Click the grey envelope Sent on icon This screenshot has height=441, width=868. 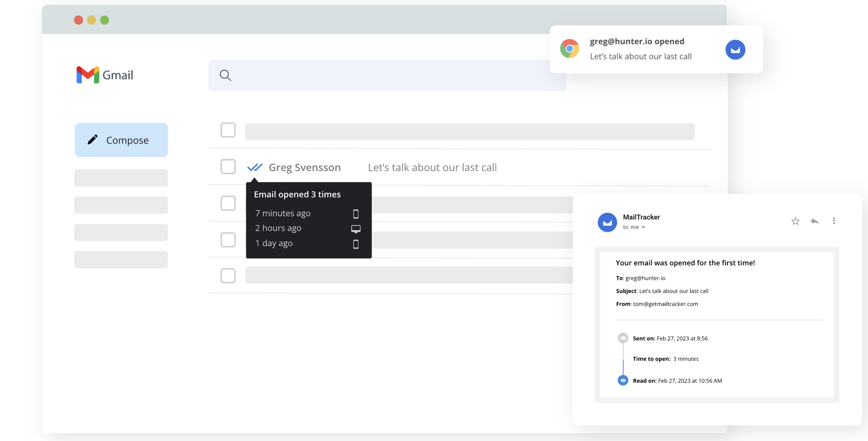pyautogui.click(x=623, y=338)
